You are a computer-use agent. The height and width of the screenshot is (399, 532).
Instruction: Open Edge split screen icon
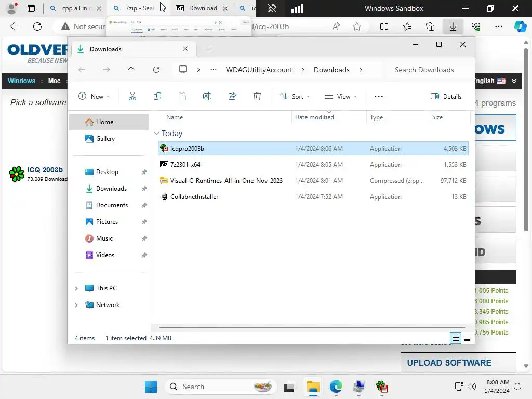(x=384, y=26)
